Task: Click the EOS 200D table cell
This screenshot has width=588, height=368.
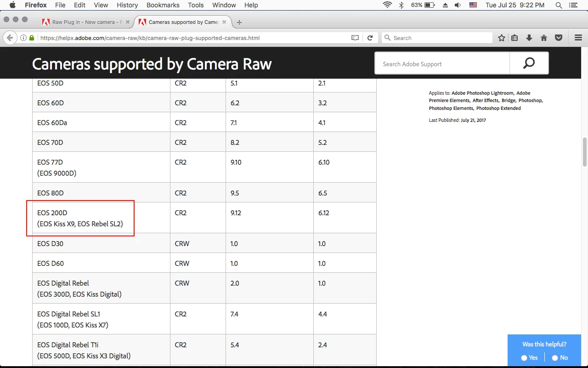Action: pos(101,218)
